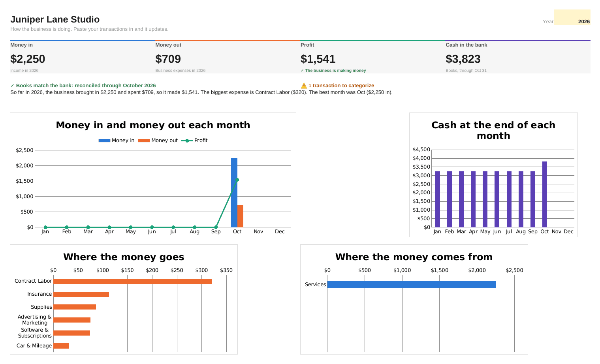This screenshot has height=364, width=600.
Task: Click the Services income bar
Action: tap(411, 284)
